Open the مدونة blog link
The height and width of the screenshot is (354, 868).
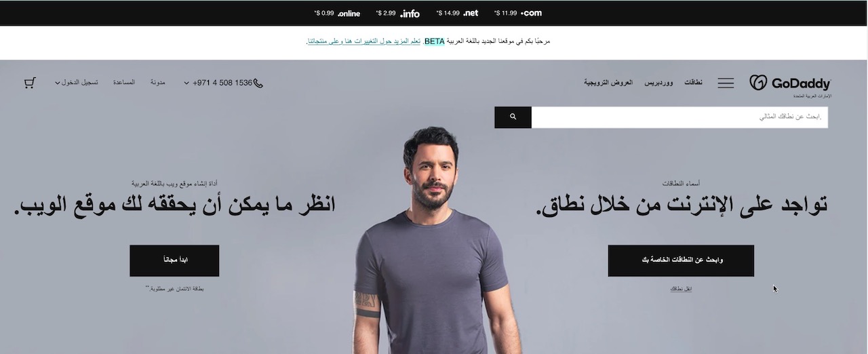[158, 83]
